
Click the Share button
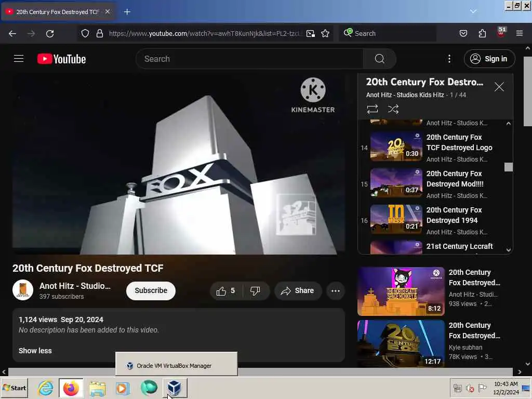(298, 291)
